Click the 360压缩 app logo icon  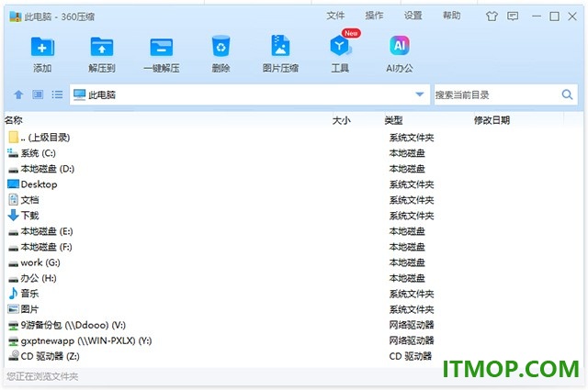click(16, 17)
